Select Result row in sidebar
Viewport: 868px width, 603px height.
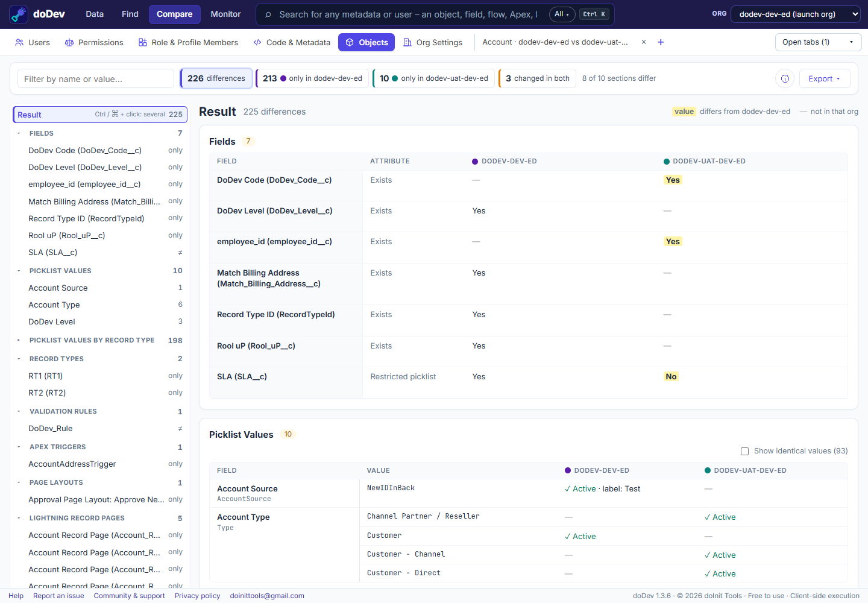point(100,115)
